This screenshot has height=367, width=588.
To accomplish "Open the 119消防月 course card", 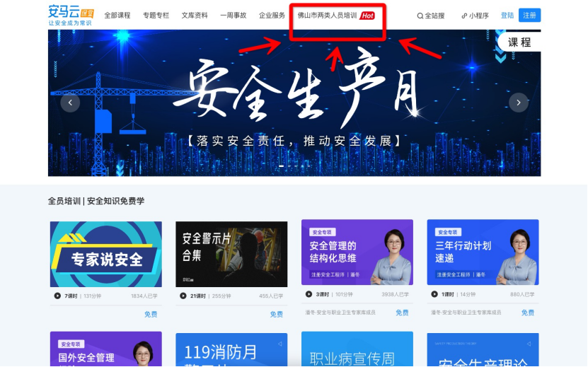I will point(231,350).
